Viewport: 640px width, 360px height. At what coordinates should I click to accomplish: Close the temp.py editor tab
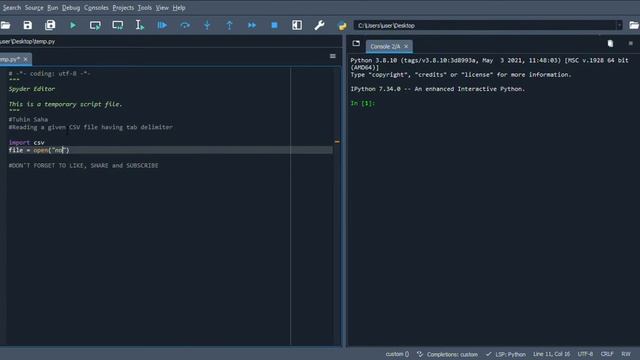point(25,59)
